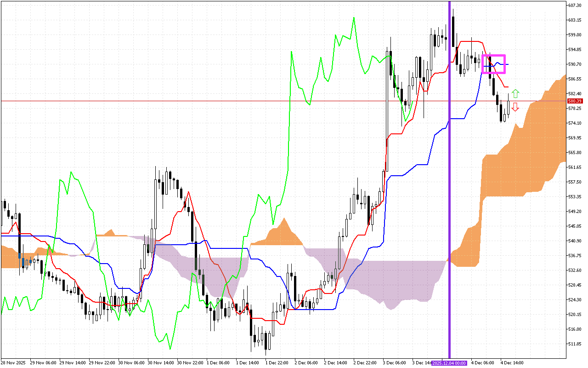The height and width of the screenshot is (368, 588).
Task: Click the 511.85 price axis label
Action: click(575, 344)
